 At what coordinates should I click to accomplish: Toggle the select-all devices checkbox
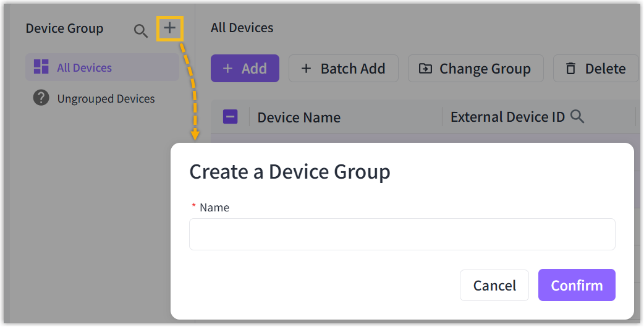tap(230, 117)
